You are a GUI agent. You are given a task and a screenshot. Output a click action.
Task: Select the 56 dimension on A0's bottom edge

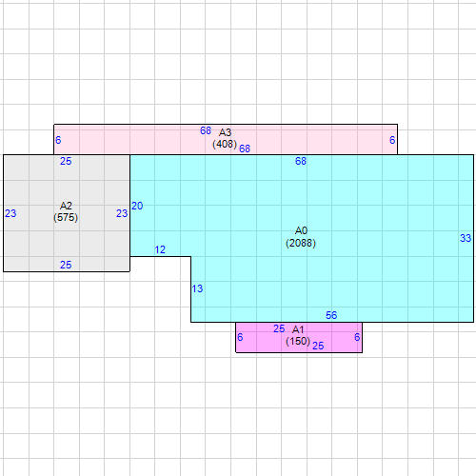[331, 315]
